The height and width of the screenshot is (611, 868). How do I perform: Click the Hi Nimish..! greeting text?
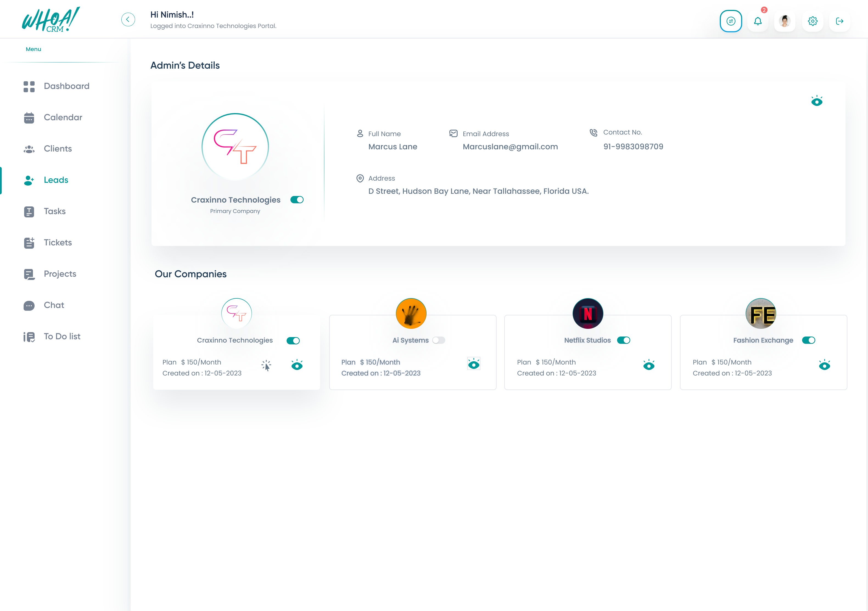[x=172, y=15]
